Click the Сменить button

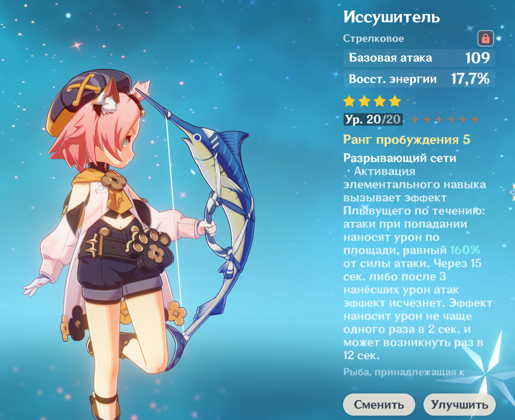pyautogui.click(x=379, y=405)
